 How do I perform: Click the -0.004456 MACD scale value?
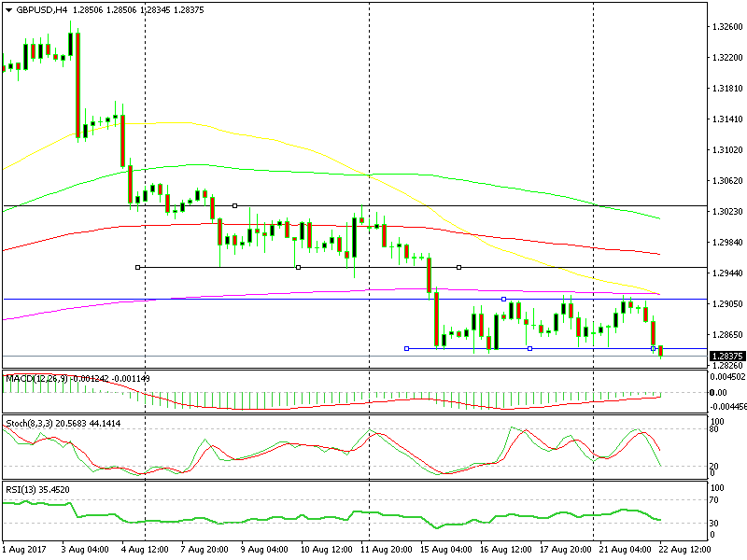coord(728,407)
